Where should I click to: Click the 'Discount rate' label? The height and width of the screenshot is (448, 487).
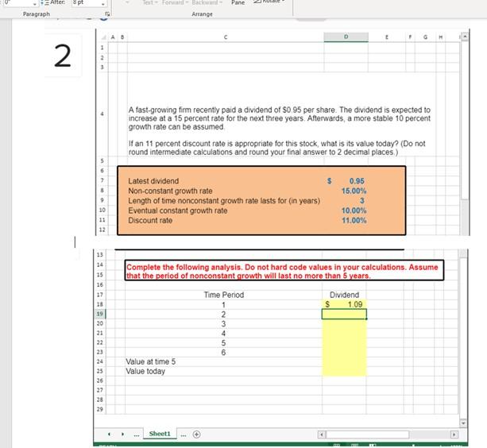pyautogui.click(x=150, y=221)
